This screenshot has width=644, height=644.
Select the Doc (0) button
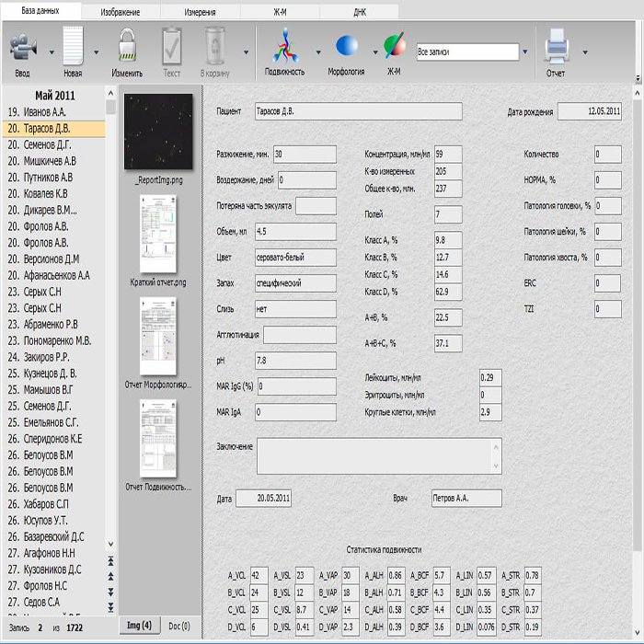178,627
